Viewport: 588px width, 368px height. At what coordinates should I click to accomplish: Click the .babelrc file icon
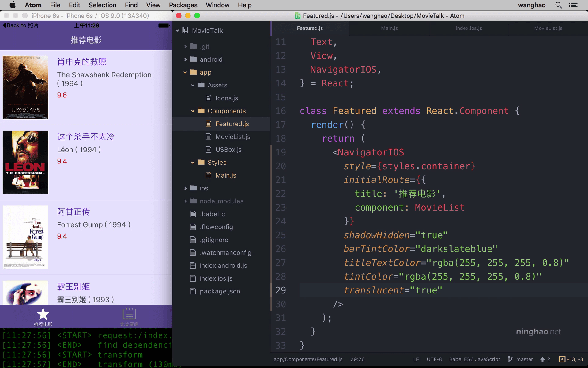(x=193, y=214)
